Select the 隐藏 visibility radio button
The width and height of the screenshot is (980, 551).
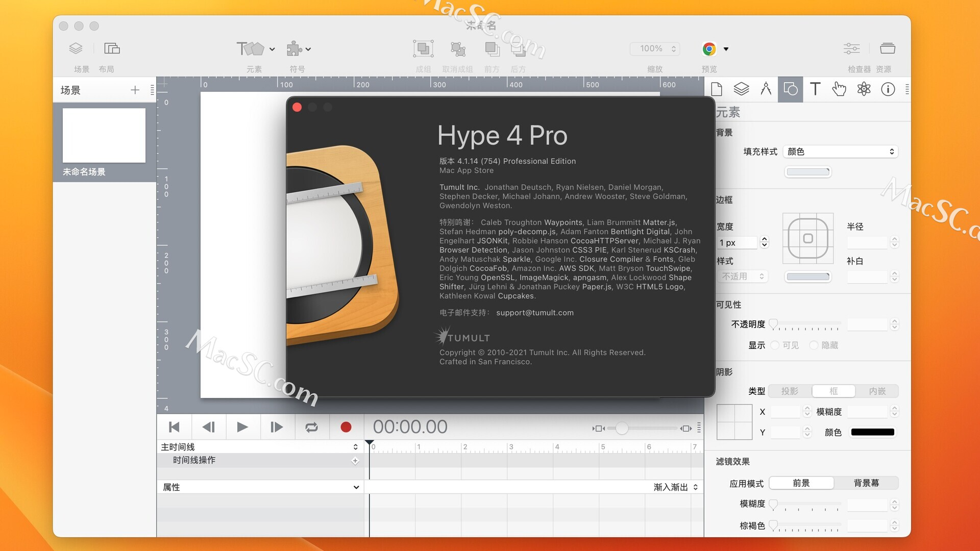pos(815,345)
